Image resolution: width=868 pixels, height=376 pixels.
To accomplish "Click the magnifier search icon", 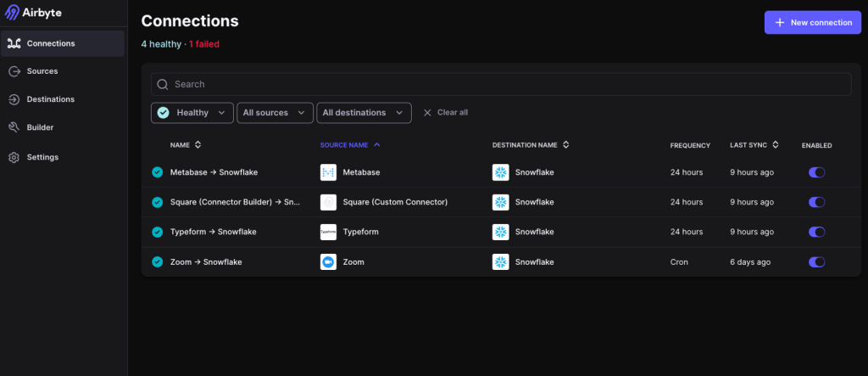I will [x=162, y=84].
